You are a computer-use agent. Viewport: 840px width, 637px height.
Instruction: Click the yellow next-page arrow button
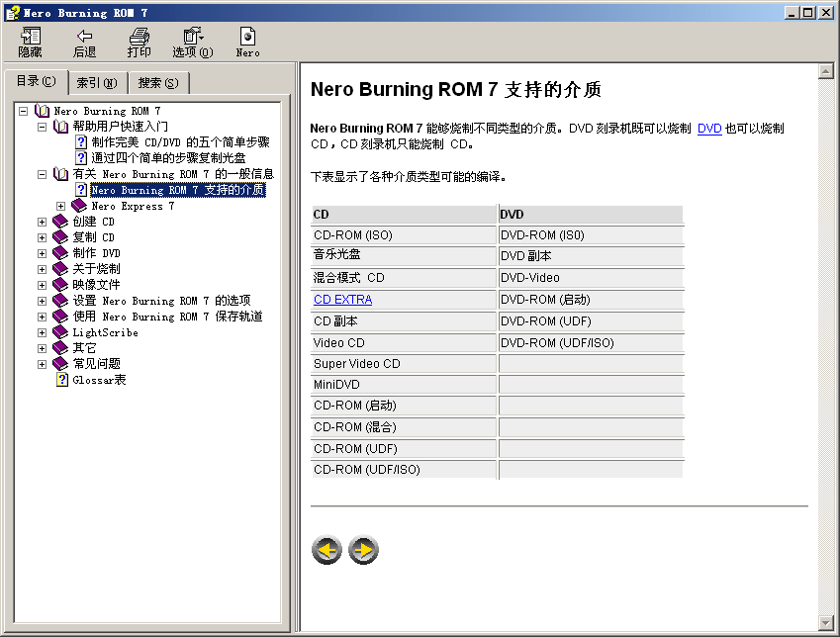coord(364,550)
